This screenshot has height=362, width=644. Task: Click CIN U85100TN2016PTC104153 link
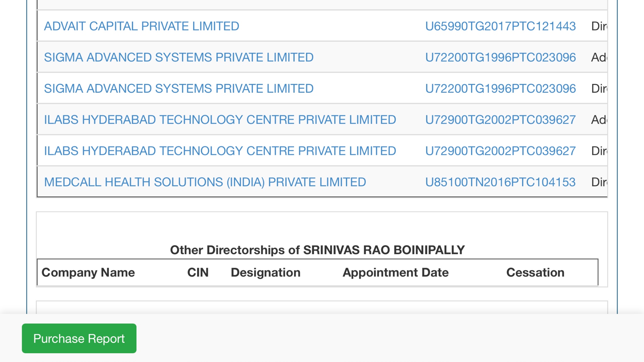pyautogui.click(x=500, y=182)
